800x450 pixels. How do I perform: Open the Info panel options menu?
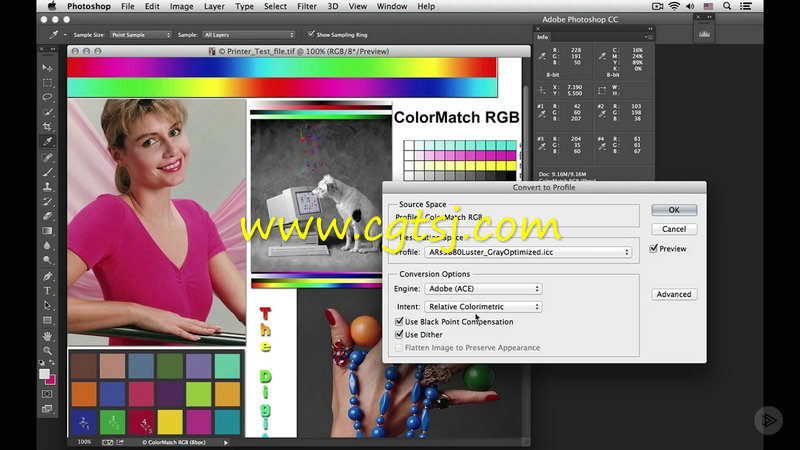tap(648, 37)
